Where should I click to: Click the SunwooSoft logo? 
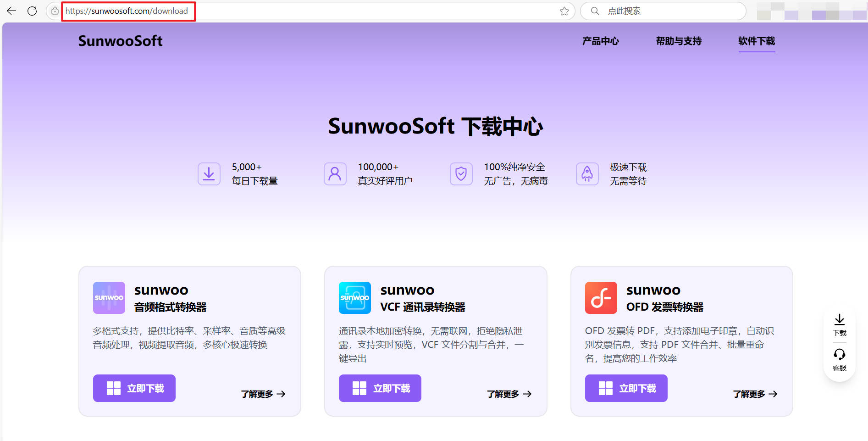121,41
